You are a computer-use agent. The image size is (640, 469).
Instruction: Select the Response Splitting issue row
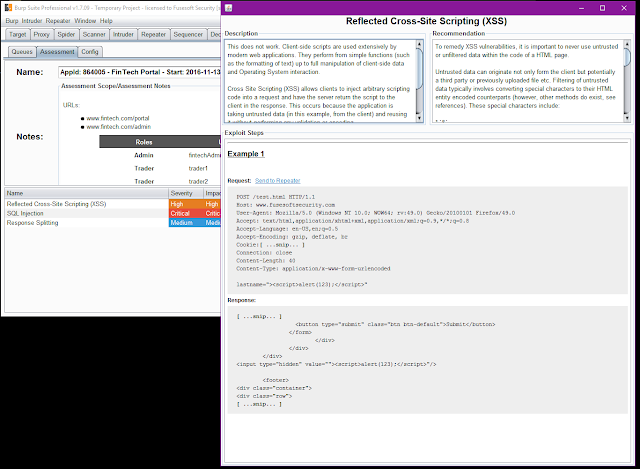113,223
